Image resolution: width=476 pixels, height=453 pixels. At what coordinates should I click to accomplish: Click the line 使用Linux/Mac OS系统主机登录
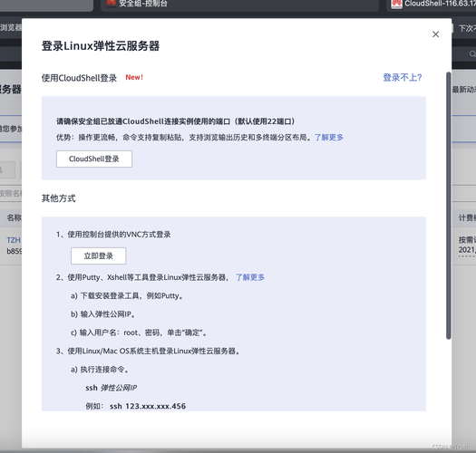(148, 351)
